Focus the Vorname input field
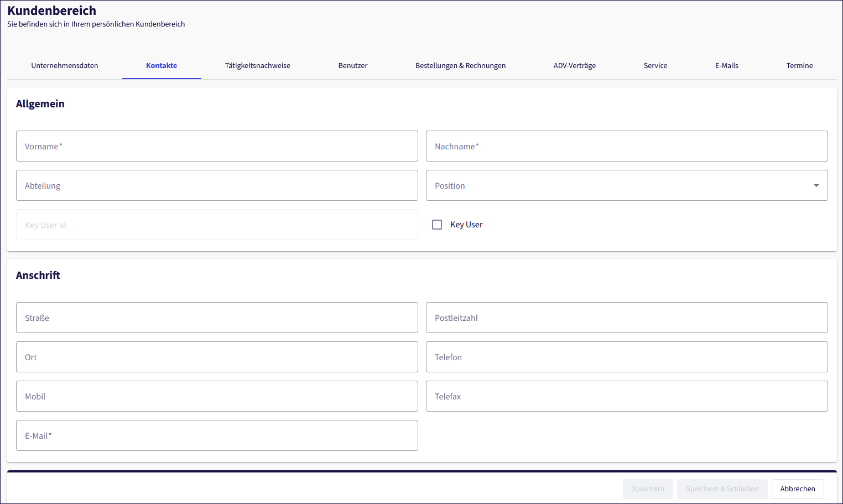 [217, 146]
